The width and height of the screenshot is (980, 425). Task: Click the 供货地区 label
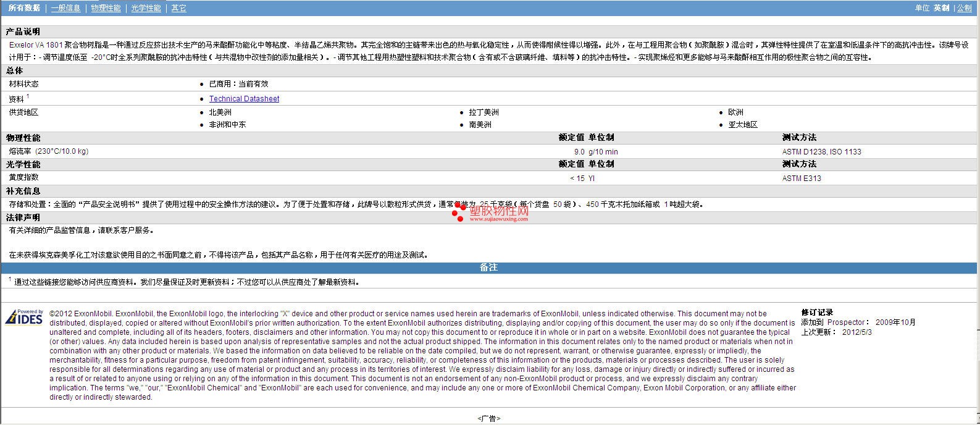click(x=23, y=112)
